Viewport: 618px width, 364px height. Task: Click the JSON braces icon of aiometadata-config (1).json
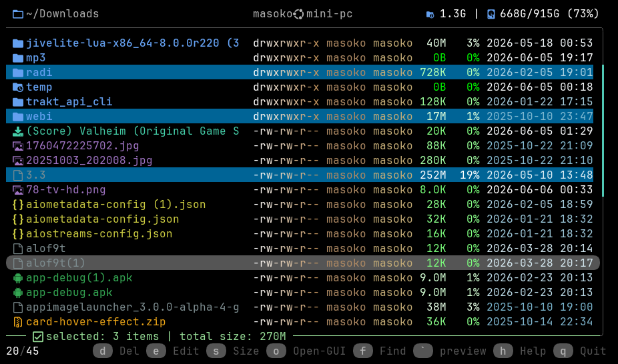click(18, 205)
